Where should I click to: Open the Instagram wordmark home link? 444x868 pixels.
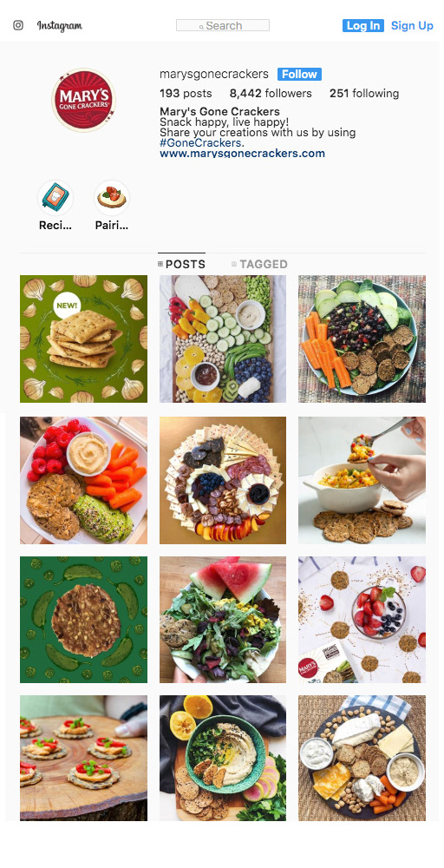60,25
